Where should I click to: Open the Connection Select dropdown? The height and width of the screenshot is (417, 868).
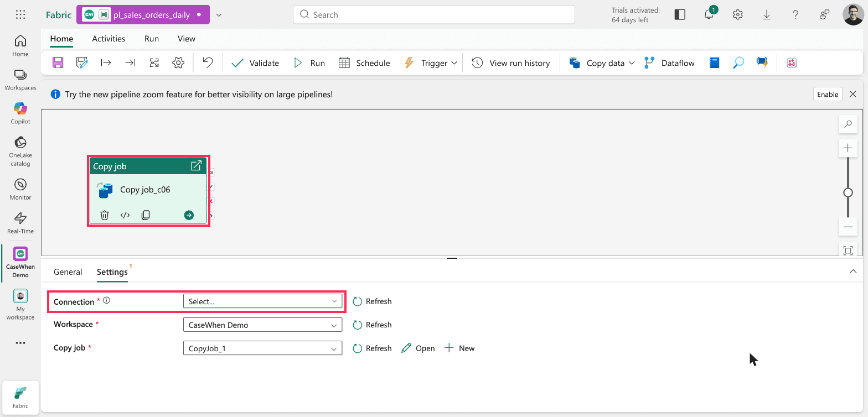pos(262,301)
